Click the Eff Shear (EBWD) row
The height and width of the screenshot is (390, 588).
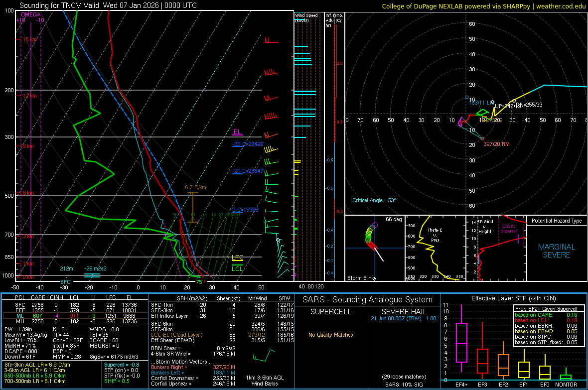click(x=222, y=340)
